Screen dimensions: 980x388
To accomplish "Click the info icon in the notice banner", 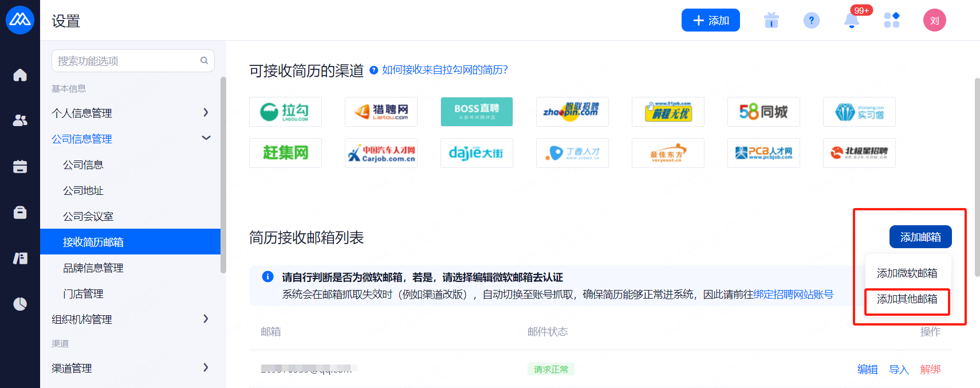I will [267, 277].
